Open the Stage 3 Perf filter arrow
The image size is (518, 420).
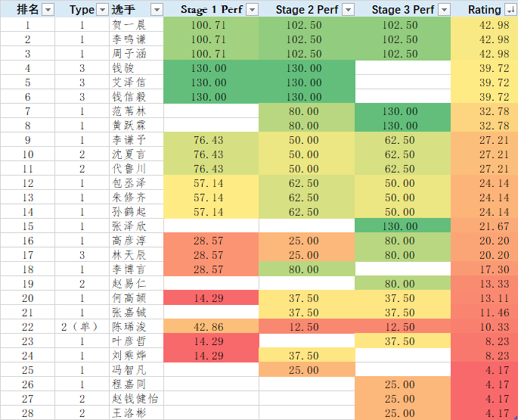[444, 9]
